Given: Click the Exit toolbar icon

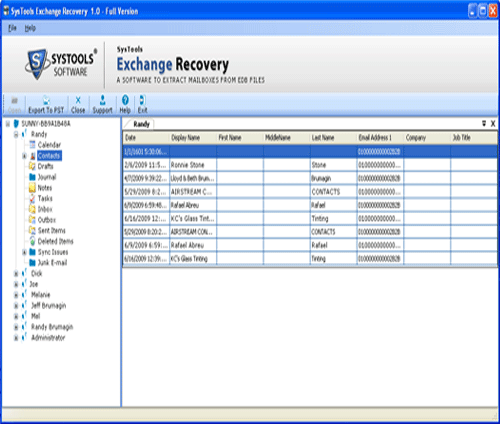Looking at the screenshot, I should 142,100.
